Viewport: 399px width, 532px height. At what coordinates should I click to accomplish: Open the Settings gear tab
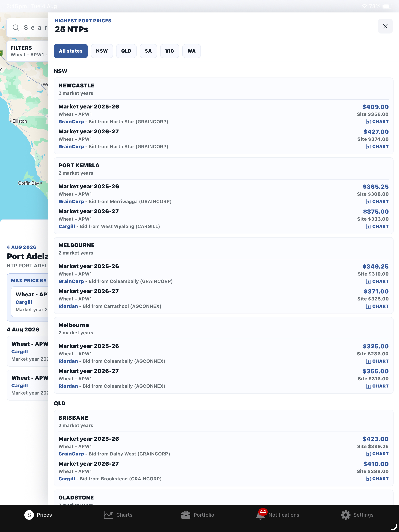coord(357,515)
